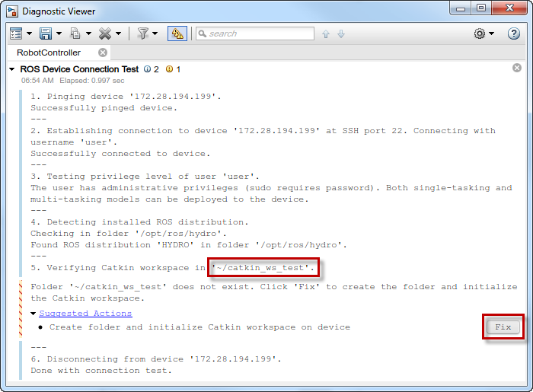Click 'Successfully pinged device.' text
This screenshot has height=392, width=533.
[104, 108]
